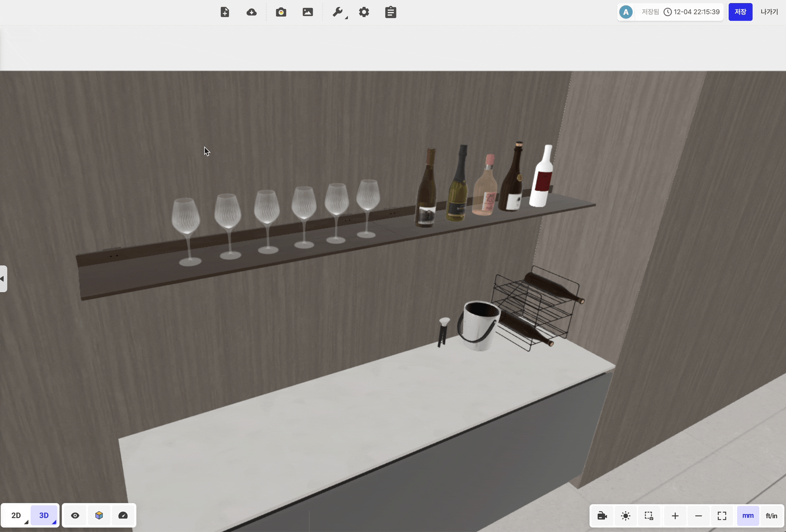Open the clipboard list icon
Image resolution: width=786 pixels, height=532 pixels.
(390, 12)
